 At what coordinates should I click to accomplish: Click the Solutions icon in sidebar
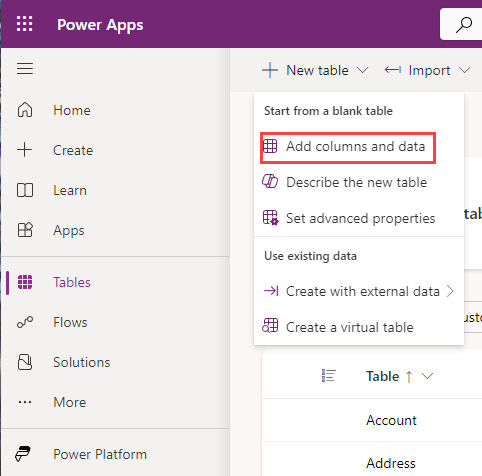pos(25,362)
